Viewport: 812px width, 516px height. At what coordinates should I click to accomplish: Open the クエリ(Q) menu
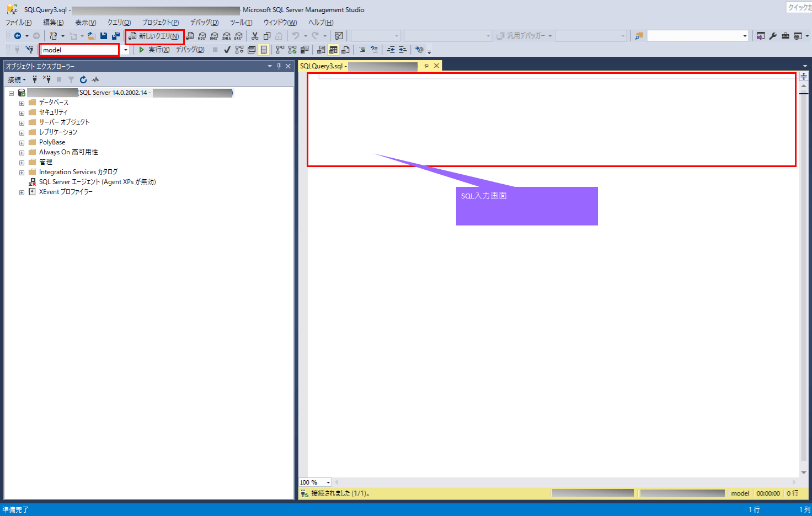(x=119, y=23)
